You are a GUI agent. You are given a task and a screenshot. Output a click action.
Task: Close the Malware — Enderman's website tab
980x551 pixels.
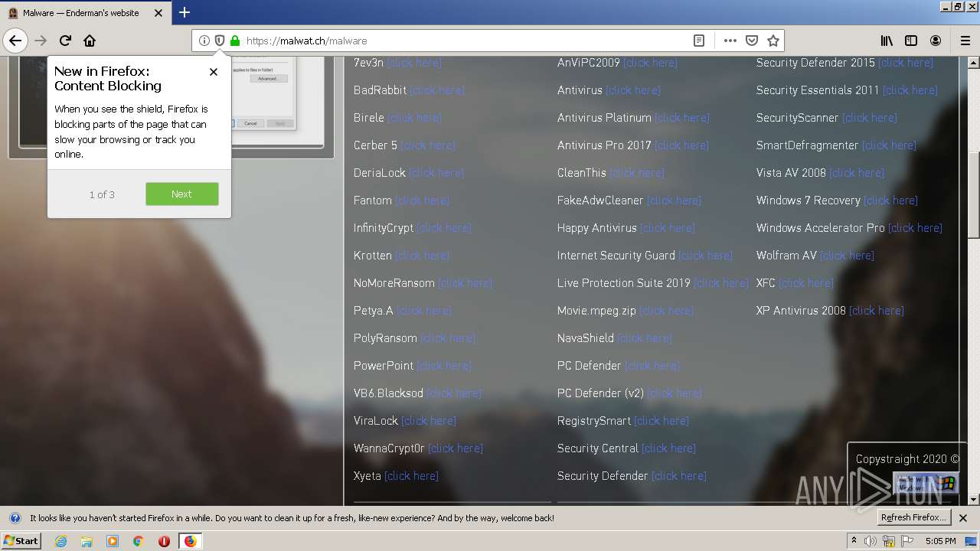pyautogui.click(x=158, y=13)
